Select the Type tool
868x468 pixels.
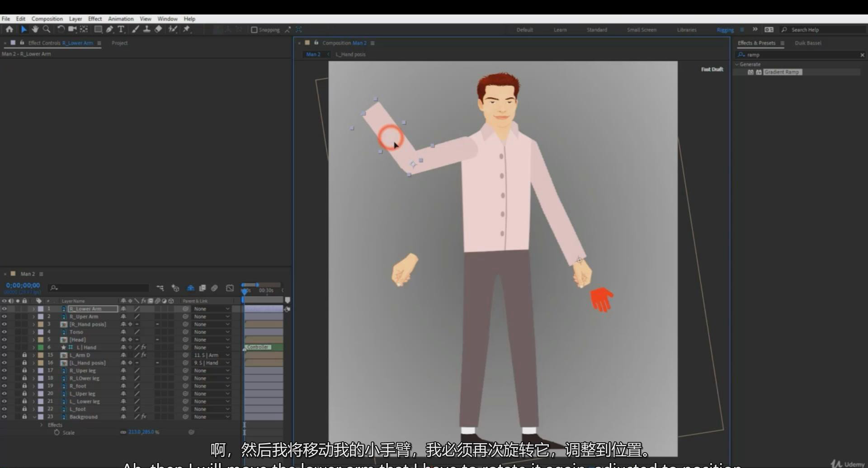pos(121,29)
